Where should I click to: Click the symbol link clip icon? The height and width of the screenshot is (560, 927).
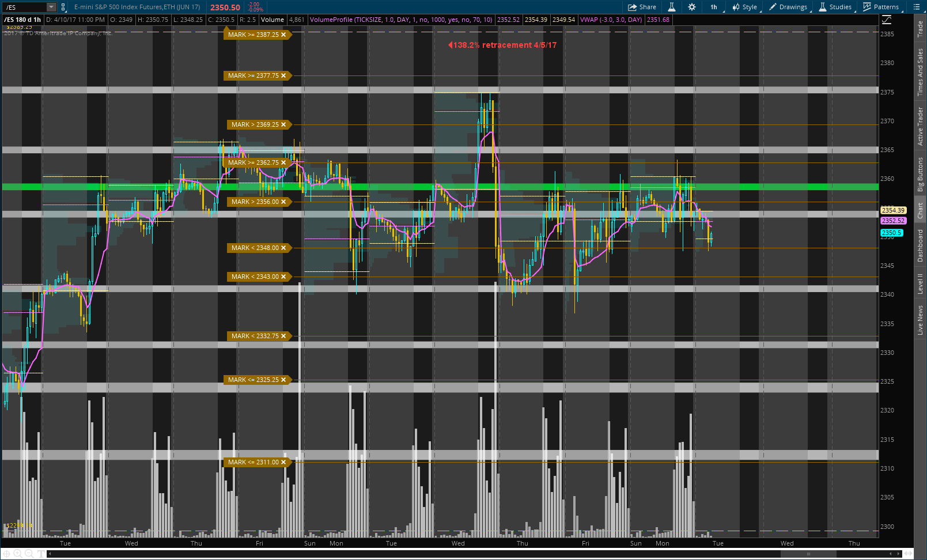click(63, 7)
